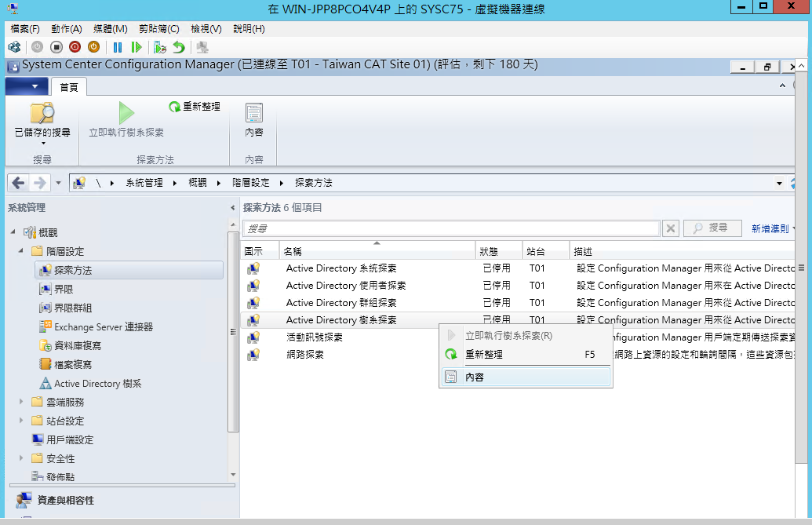Open navigation history dropdown arrow

coord(58,183)
